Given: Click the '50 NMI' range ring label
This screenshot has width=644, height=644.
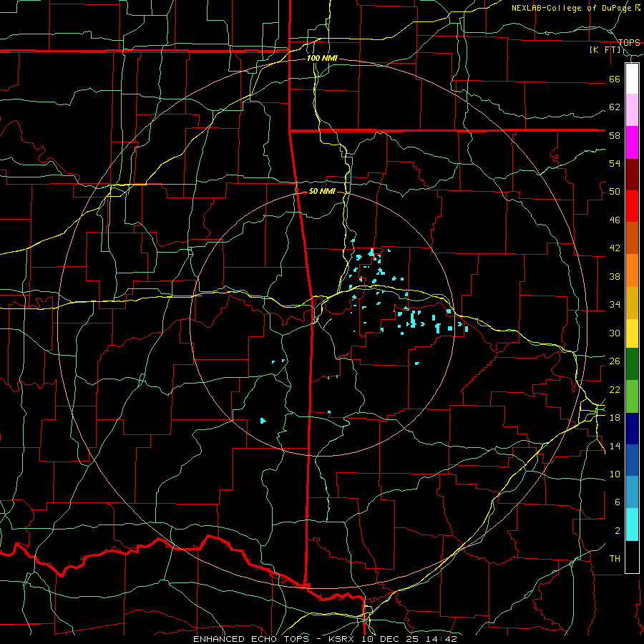Looking at the screenshot, I should point(322,191).
